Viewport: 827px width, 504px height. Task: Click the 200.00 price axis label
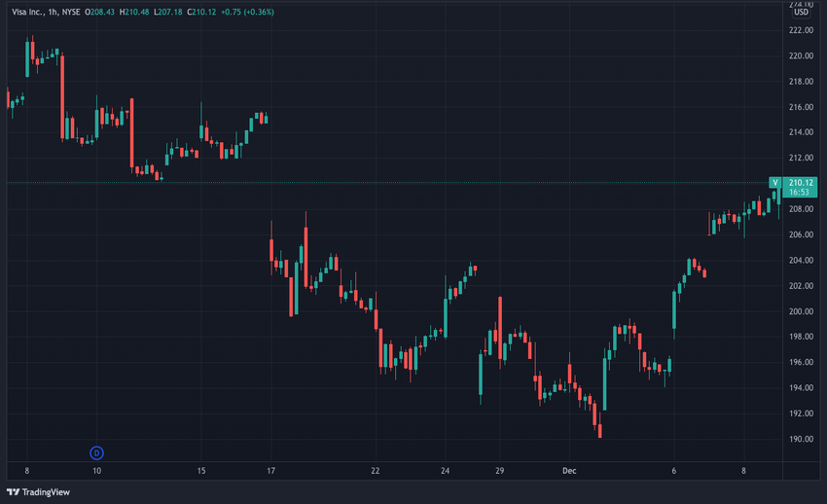coord(801,311)
